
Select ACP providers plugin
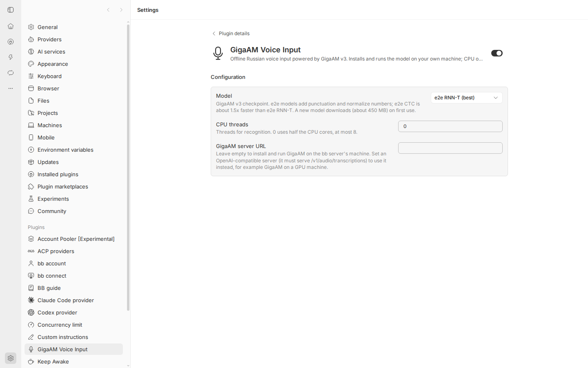73,251
